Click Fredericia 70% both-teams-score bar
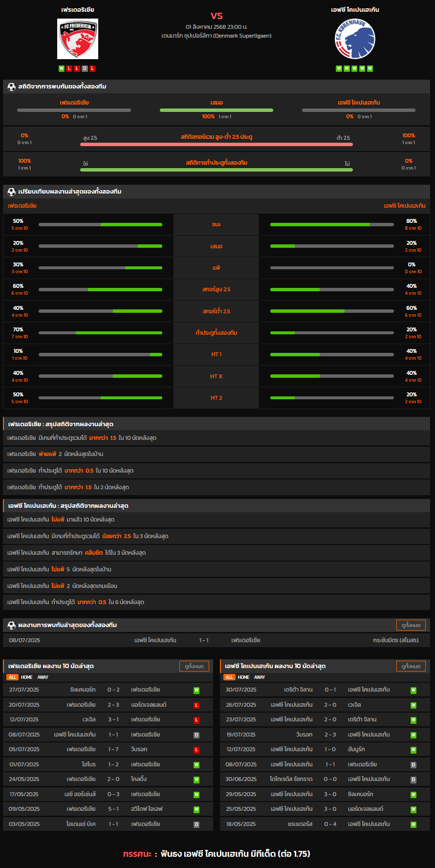The height and width of the screenshot is (868, 435). 100,333
